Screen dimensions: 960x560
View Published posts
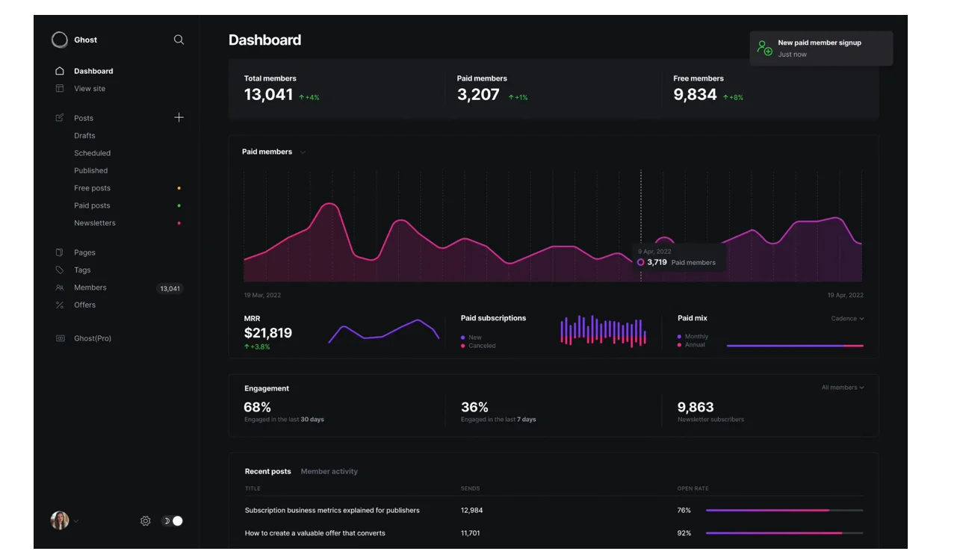pyautogui.click(x=90, y=170)
